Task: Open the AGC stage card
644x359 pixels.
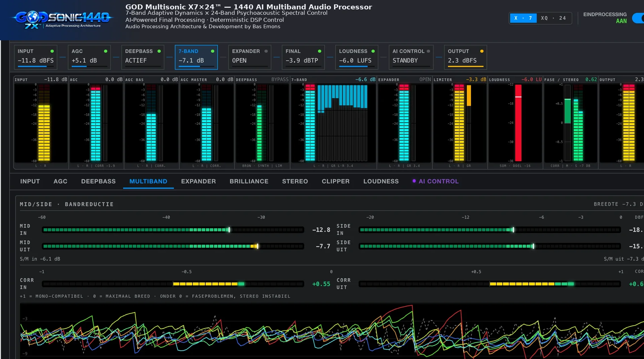Action: coord(89,57)
